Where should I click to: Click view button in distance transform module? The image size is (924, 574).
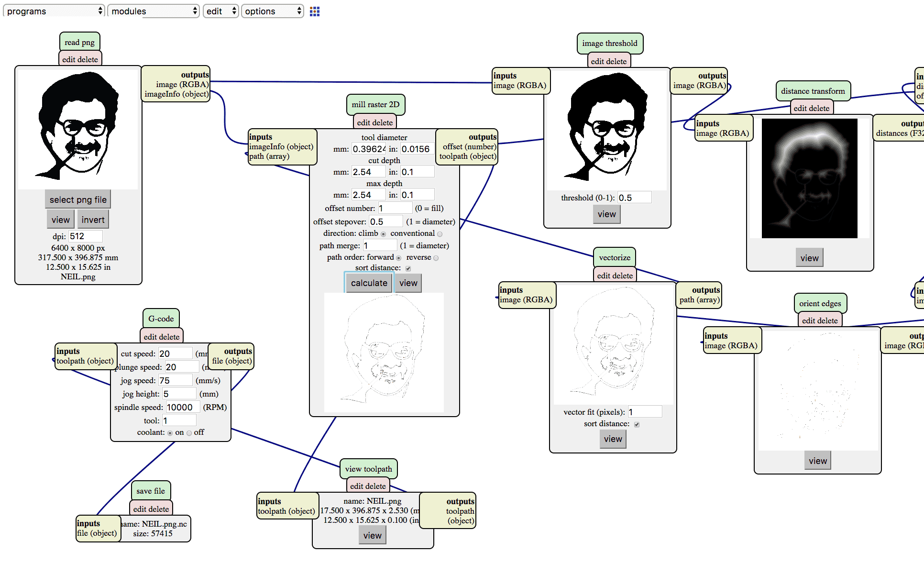click(x=810, y=258)
